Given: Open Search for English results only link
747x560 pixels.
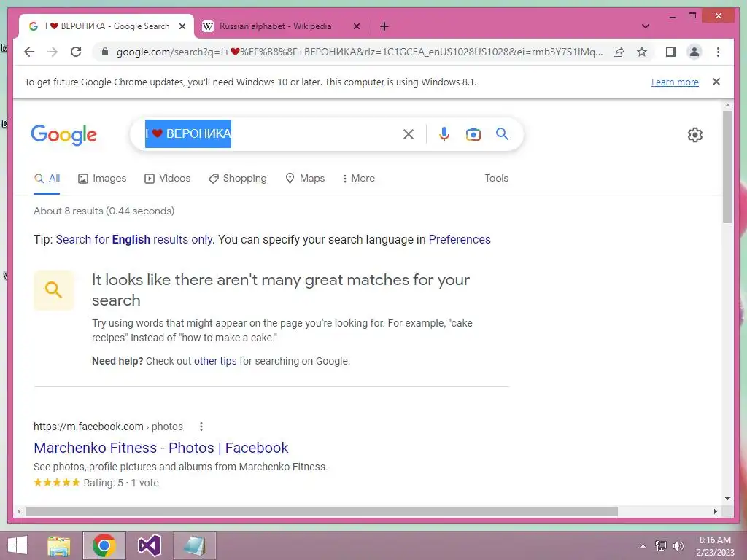Looking at the screenshot, I should click(x=134, y=239).
